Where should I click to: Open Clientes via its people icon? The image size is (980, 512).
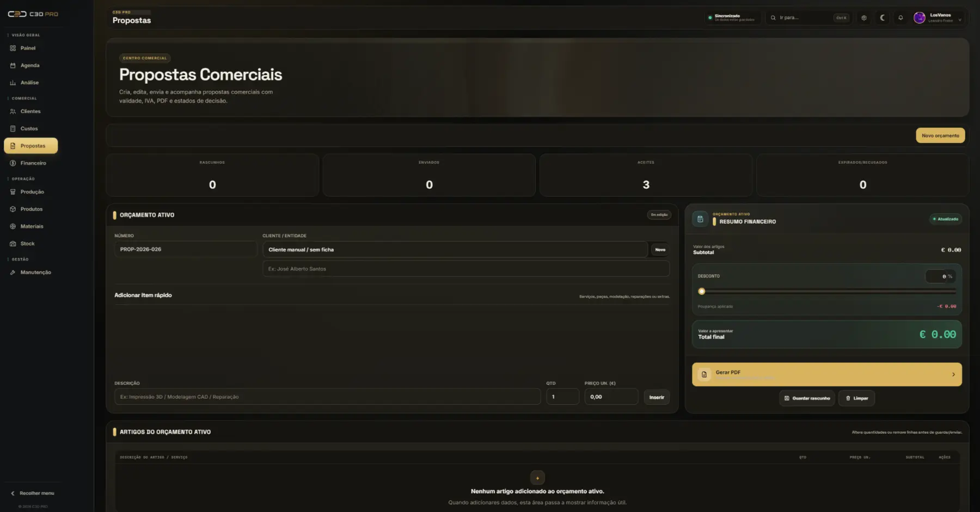coord(13,112)
